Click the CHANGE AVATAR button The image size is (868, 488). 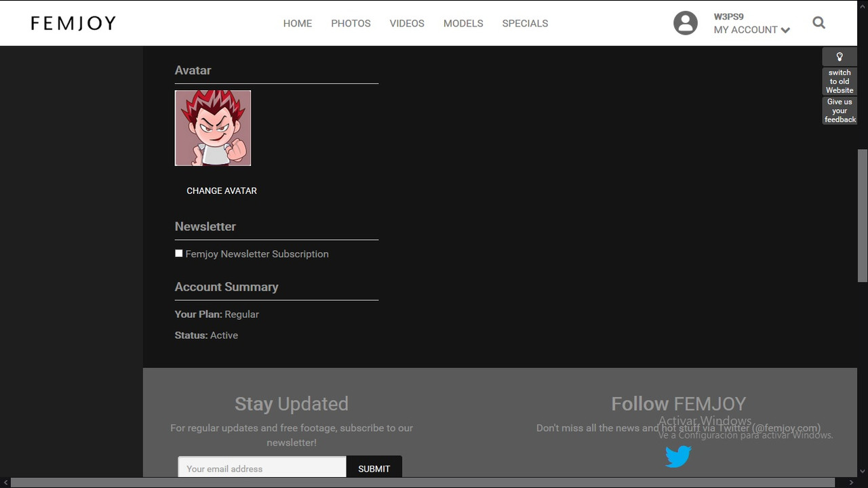pos(222,190)
